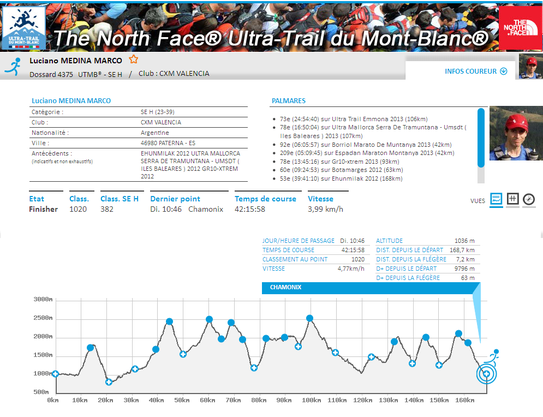Screen dimensions: 543x417
Task: Select the start checkpoint marker at 0km
Action: pos(55,374)
